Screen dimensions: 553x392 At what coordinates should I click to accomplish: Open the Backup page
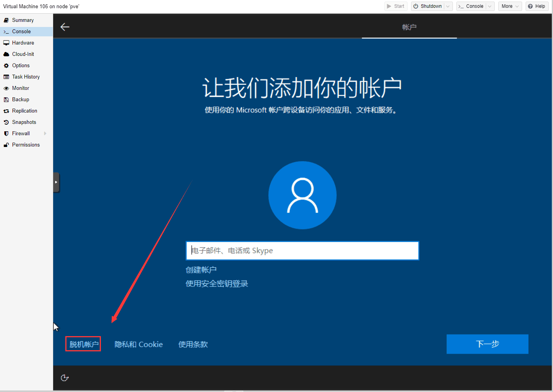click(x=20, y=100)
